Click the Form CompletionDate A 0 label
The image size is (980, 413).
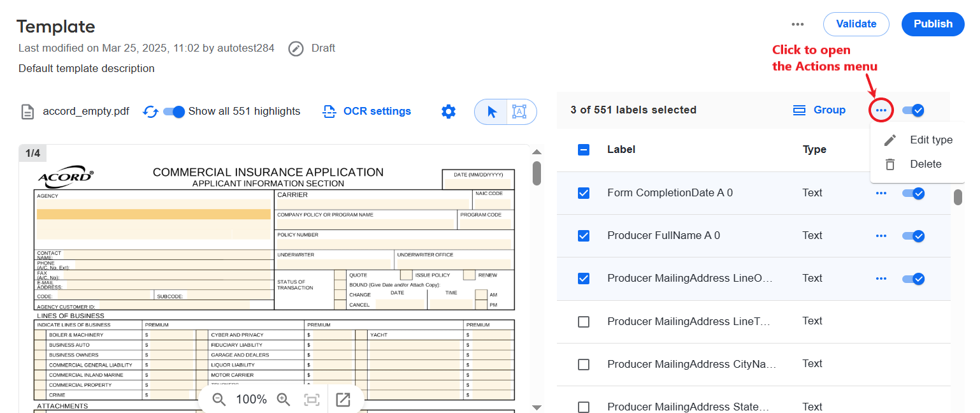pos(670,192)
